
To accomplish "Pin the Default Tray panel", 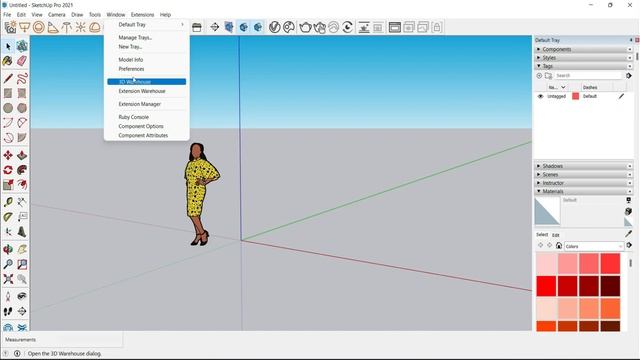I will (631, 40).
